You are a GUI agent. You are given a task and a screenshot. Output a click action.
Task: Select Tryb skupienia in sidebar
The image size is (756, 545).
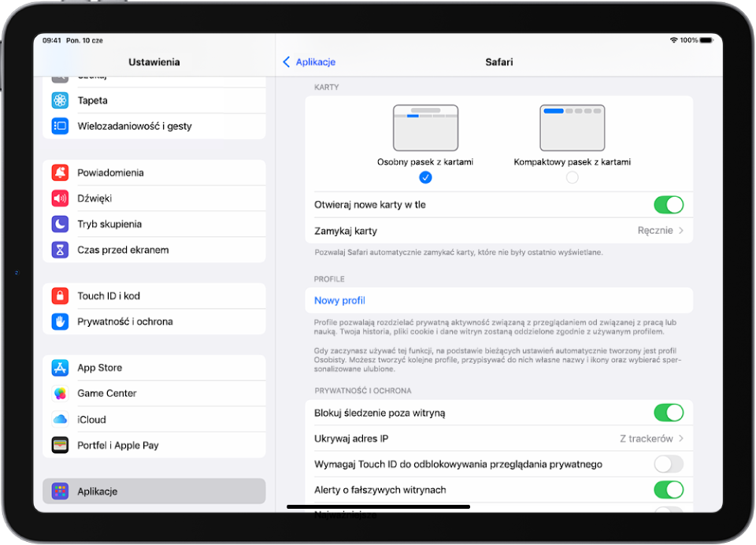154,224
